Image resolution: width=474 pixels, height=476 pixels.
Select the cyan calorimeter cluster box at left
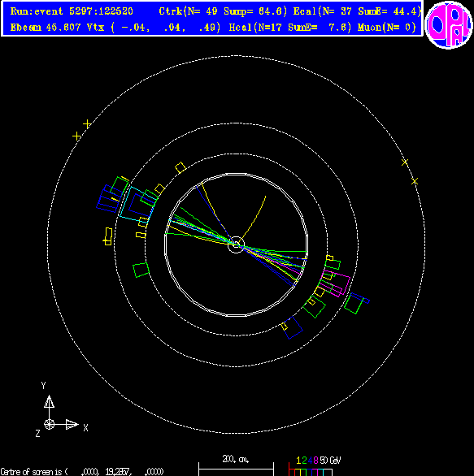[x=138, y=205]
